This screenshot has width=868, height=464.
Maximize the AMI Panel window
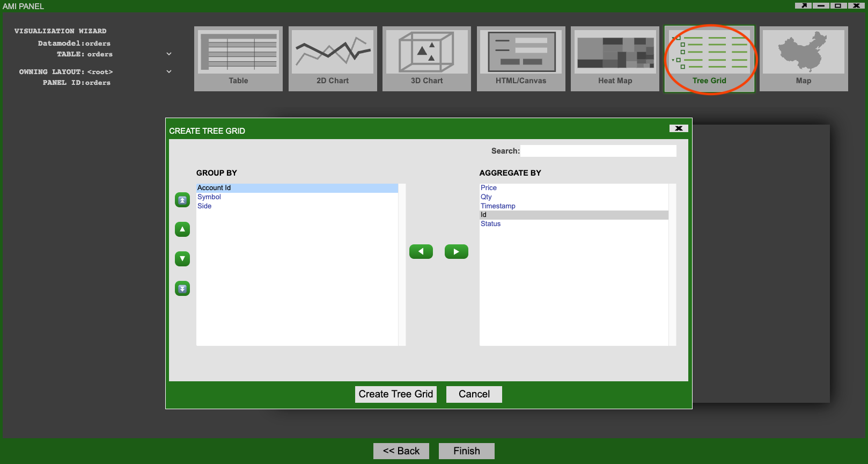[838, 5]
